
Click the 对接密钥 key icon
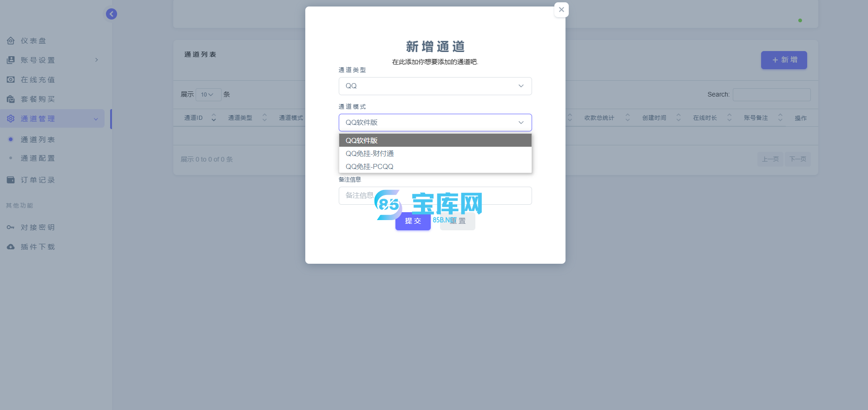(11, 228)
